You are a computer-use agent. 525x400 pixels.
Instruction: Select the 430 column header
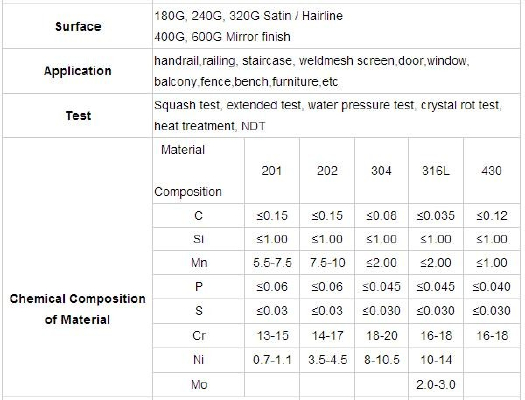click(x=491, y=171)
